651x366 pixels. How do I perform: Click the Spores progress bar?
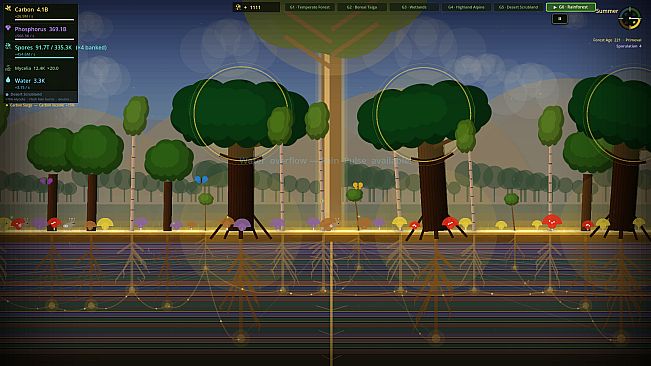[44, 58]
